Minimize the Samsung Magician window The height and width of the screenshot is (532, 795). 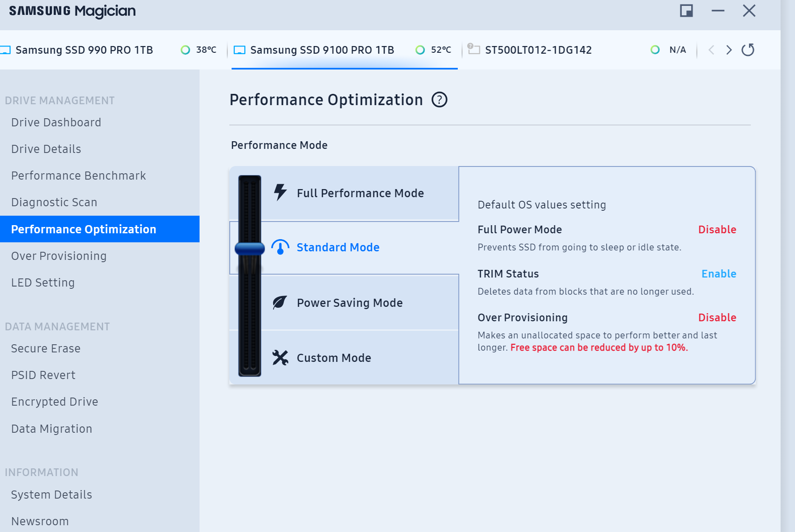pos(718,10)
